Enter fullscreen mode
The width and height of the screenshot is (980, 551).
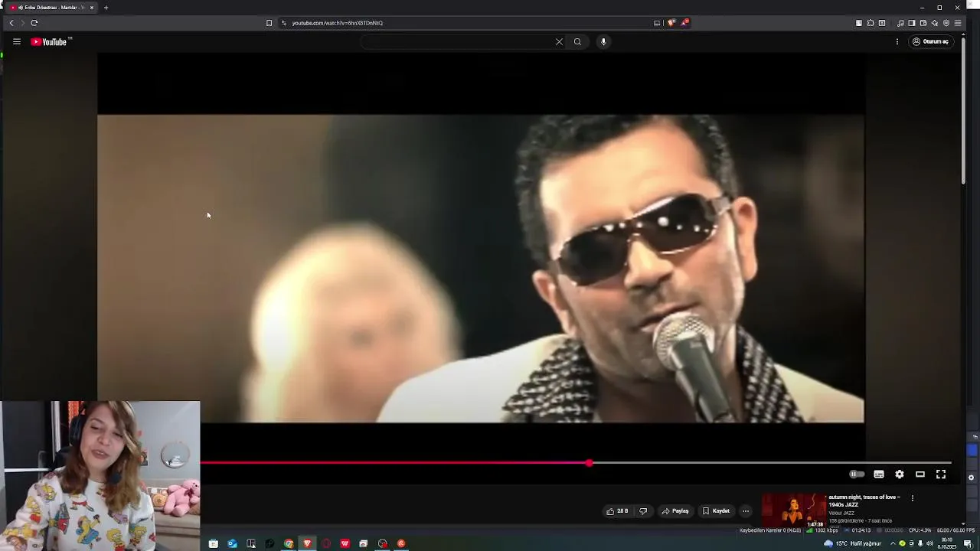pos(941,474)
